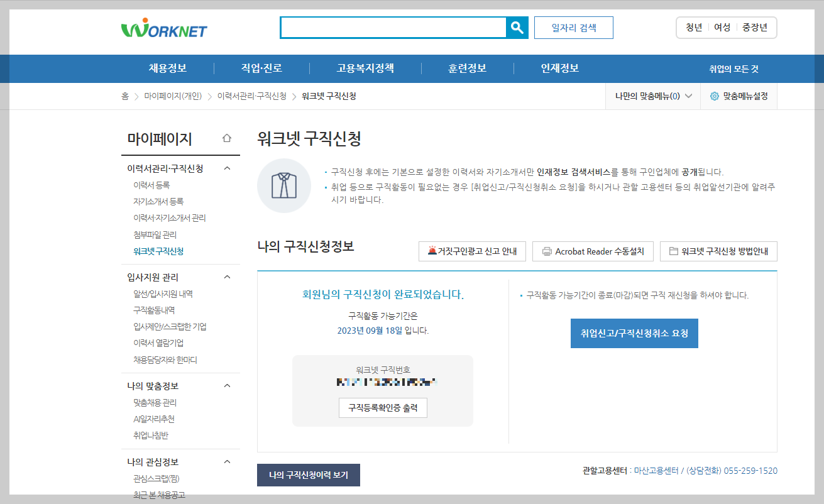Open 이력서 등록 in the sidebar

[x=151, y=185]
